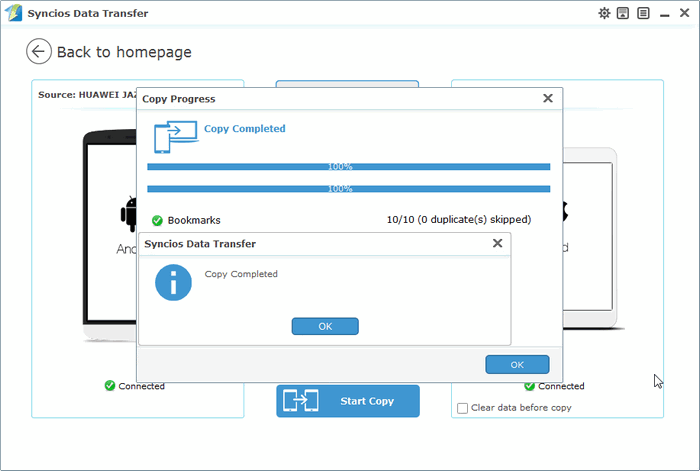Click the save/register icon in title bar
Screen dimensions: 700x471
tap(623, 13)
